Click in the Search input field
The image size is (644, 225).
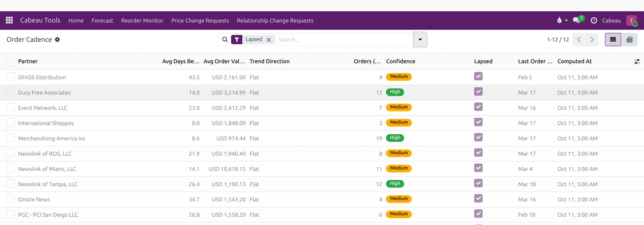(x=343, y=40)
